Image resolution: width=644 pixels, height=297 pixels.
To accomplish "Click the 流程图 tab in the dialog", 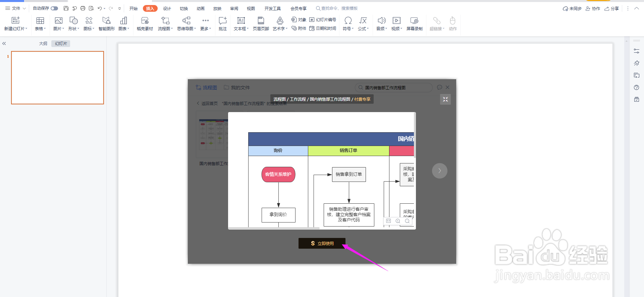I will 207,88.
